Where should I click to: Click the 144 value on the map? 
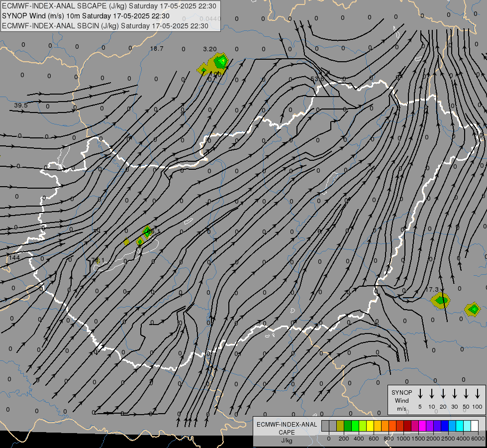click(x=14, y=257)
